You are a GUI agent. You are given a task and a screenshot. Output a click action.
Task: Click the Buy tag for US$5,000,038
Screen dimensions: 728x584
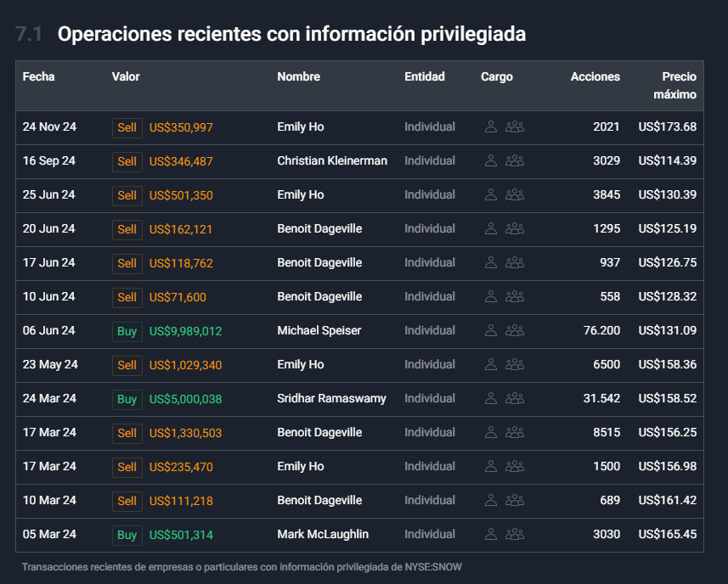tap(127, 399)
